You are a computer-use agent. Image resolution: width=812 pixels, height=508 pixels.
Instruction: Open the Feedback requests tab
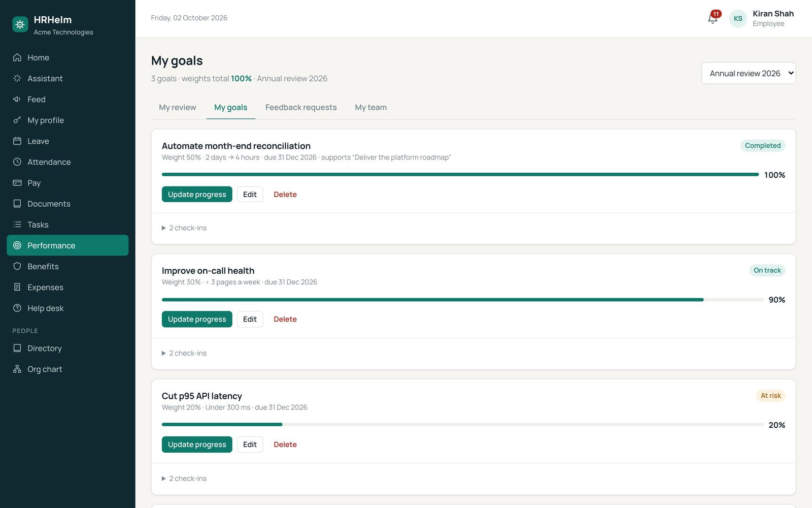tap(301, 107)
